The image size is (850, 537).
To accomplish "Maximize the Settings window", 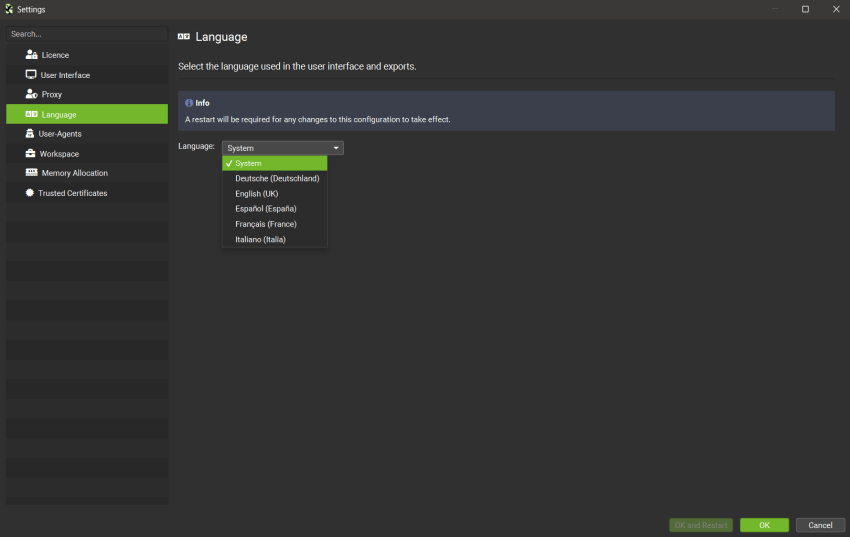I will point(805,9).
